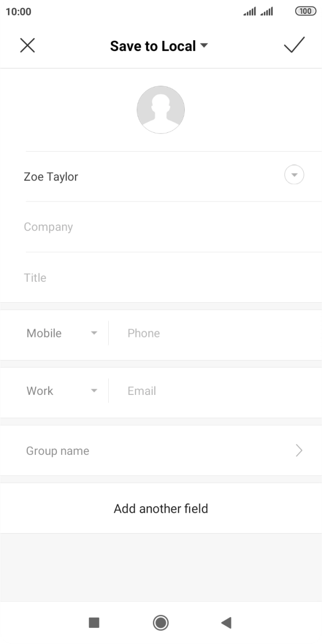Tap the Email input field
322x644 pixels.
[214, 391]
